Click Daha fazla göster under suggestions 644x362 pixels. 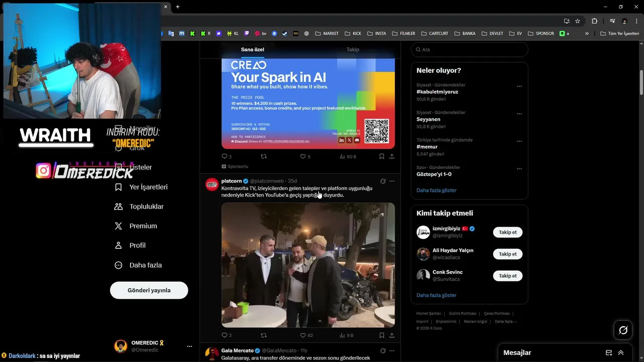click(x=437, y=295)
